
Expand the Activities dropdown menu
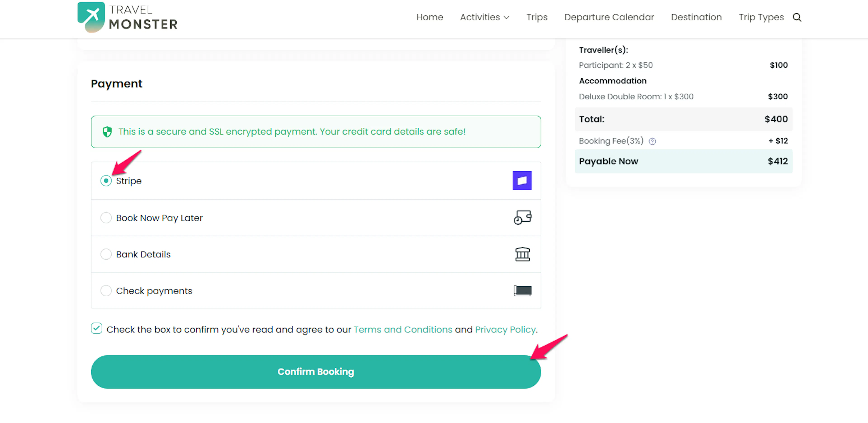(x=485, y=17)
